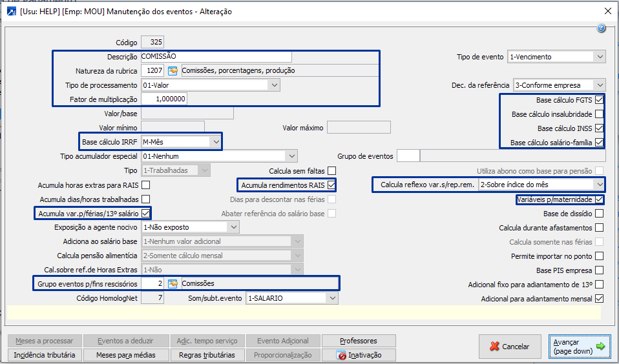Check the Base PIS empresa box
This screenshot has height=364, width=619.
point(599,270)
